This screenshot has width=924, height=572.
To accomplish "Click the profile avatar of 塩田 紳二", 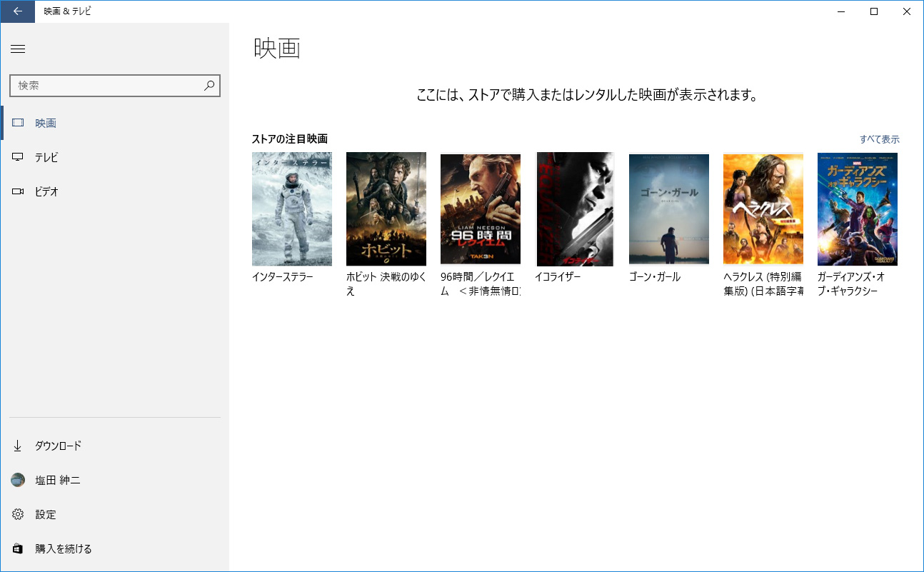I will pos(18,480).
